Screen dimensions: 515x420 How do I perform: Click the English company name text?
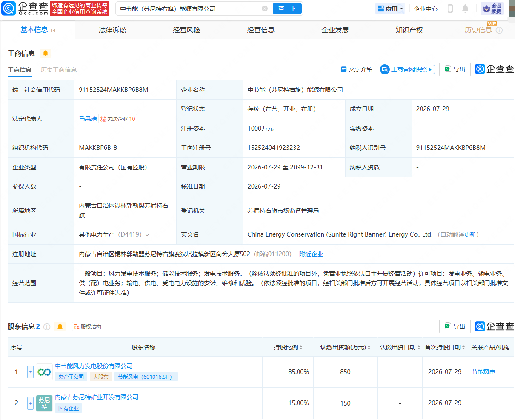click(x=340, y=234)
